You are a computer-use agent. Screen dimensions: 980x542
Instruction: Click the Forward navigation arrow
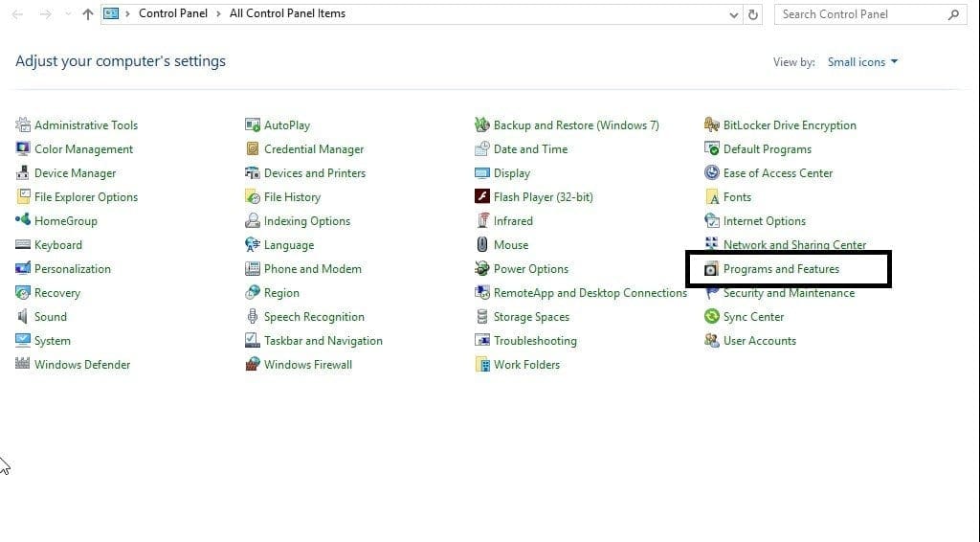pos(45,13)
